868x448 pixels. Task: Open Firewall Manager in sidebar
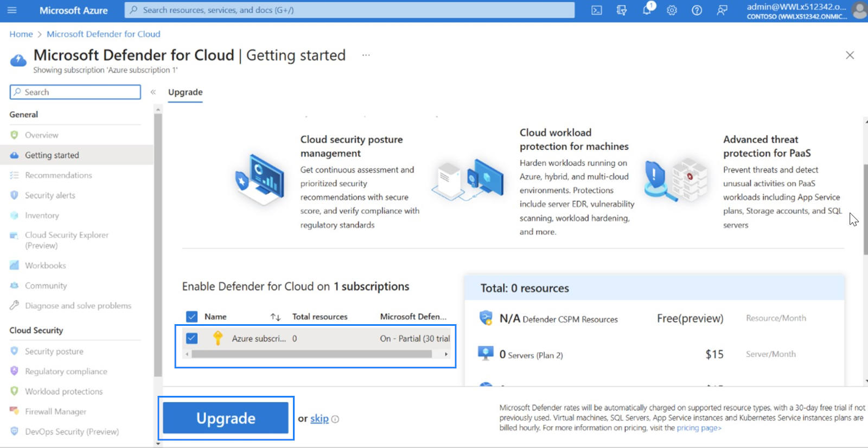coord(55,412)
